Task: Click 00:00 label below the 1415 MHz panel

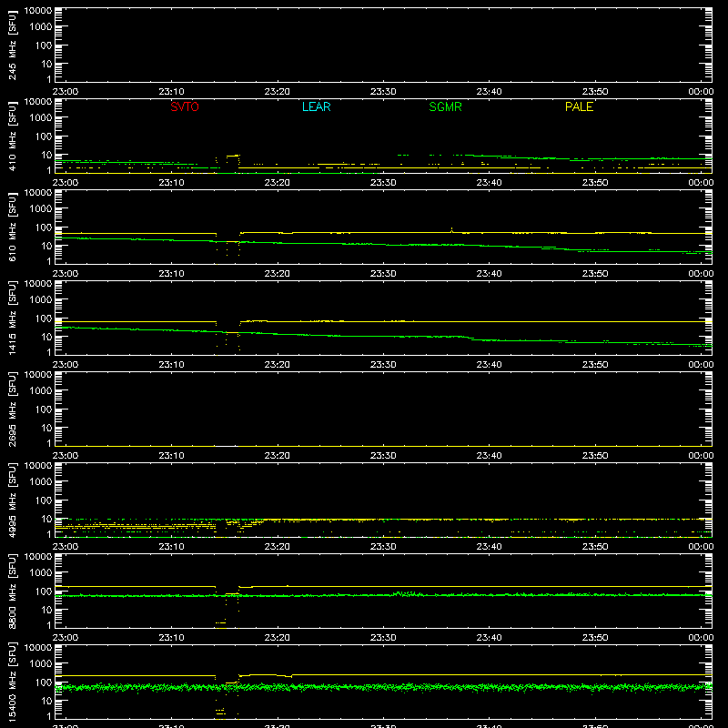Action: tap(701, 365)
